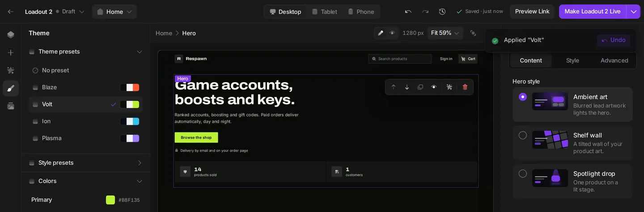Click the box icon beside products sold
The width and height of the screenshot is (644, 212).
click(x=185, y=172)
